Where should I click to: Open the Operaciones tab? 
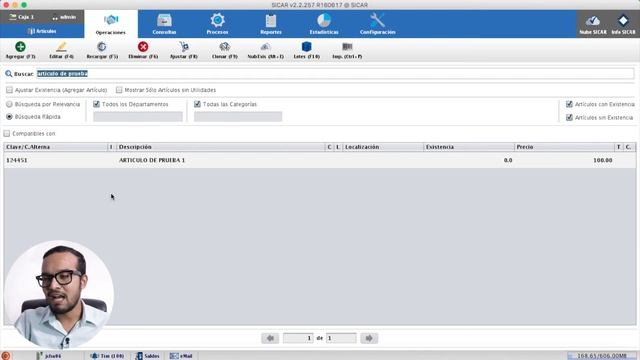click(x=111, y=24)
